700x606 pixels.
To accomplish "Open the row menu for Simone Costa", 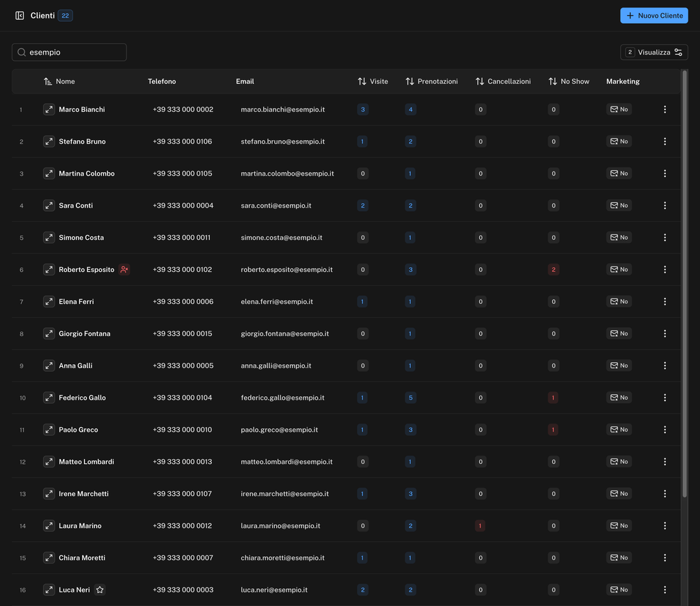I will point(664,237).
